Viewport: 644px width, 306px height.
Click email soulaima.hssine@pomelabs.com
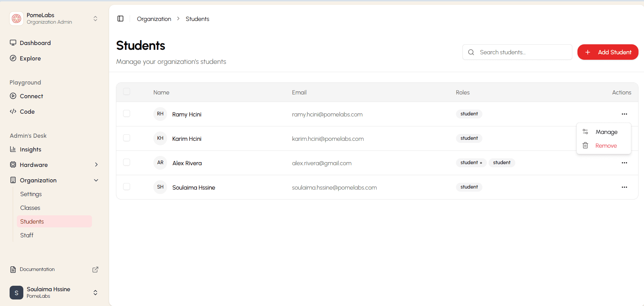click(x=334, y=188)
